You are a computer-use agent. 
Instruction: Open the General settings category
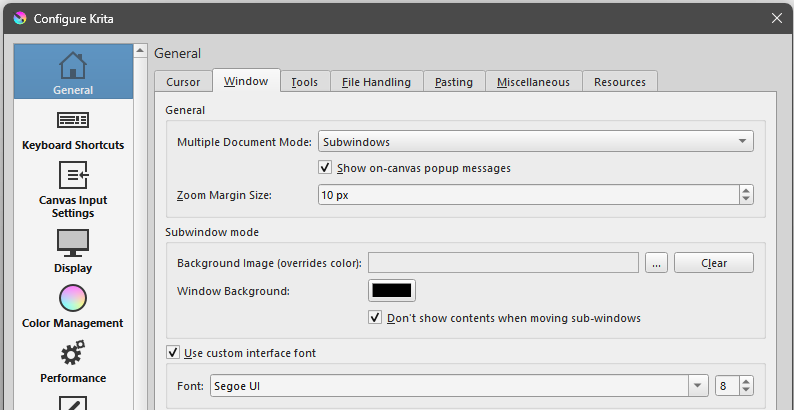(x=73, y=71)
